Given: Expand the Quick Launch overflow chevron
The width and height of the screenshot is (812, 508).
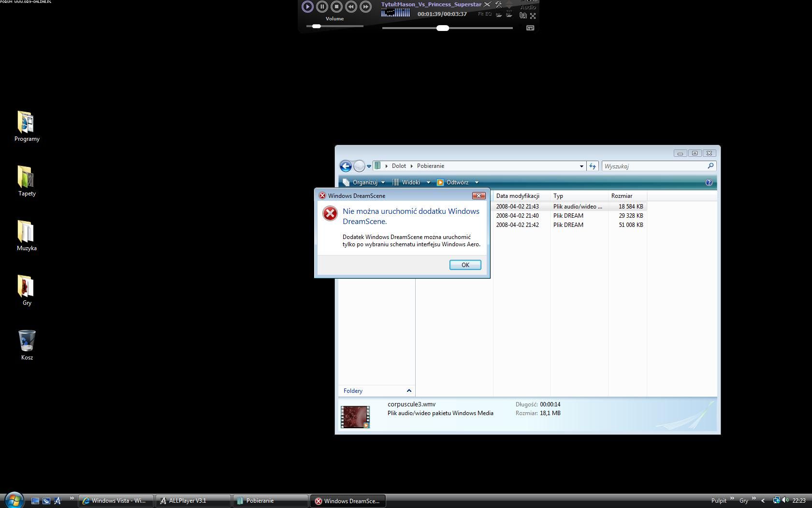Looking at the screenshot, I should tap(72, 498).
